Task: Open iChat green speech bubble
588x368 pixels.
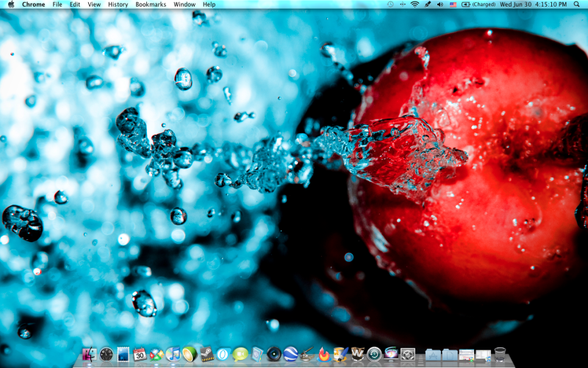Action: click(x=240, y=354)
